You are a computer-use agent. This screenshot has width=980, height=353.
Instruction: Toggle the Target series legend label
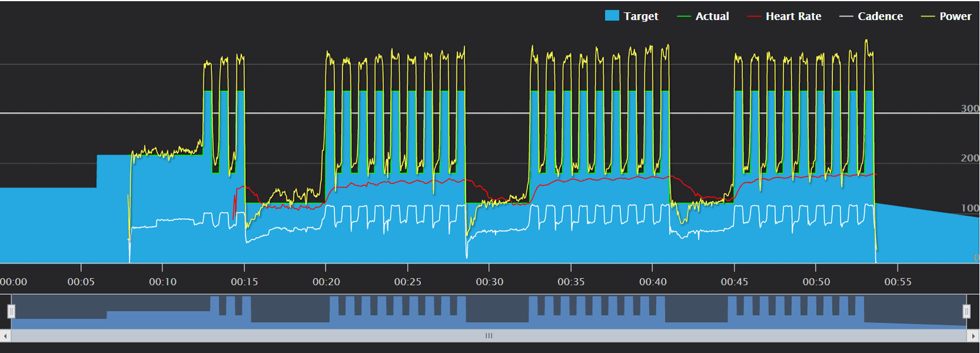(641, 17)
